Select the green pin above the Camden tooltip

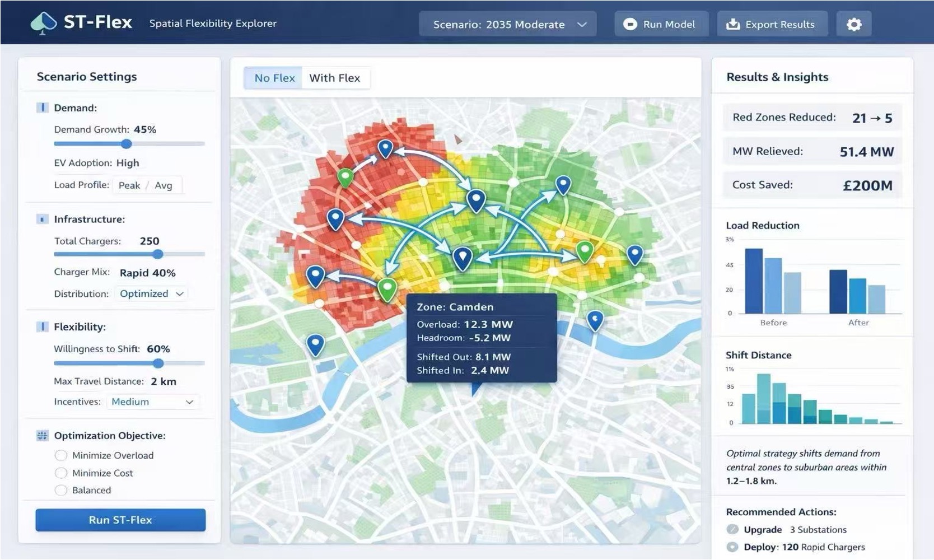[x=387, y=289]
